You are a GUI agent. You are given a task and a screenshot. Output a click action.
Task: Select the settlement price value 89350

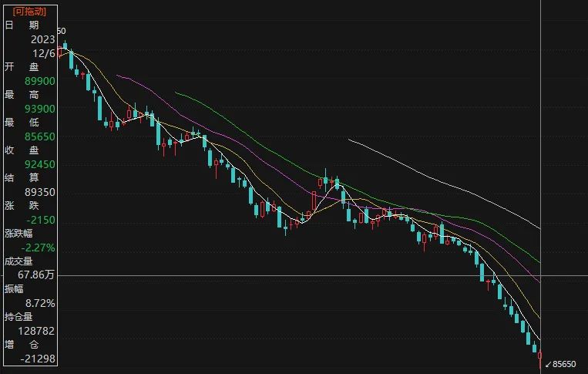coord(40,192)
